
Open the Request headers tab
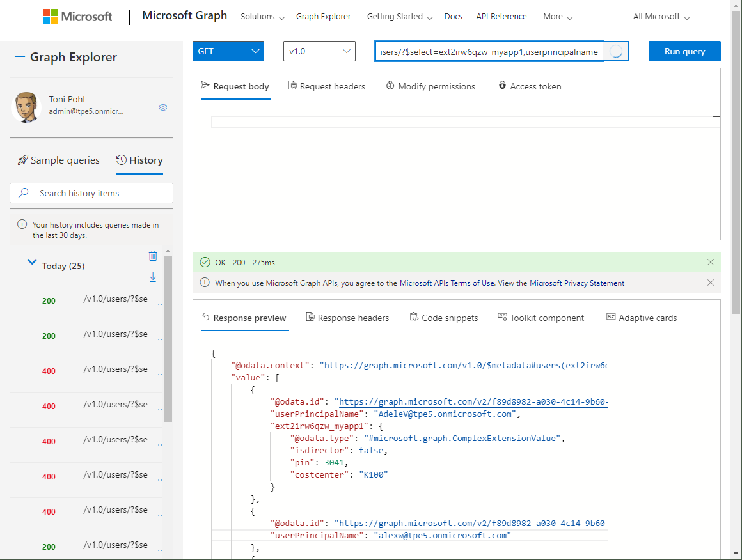point(326,86)
